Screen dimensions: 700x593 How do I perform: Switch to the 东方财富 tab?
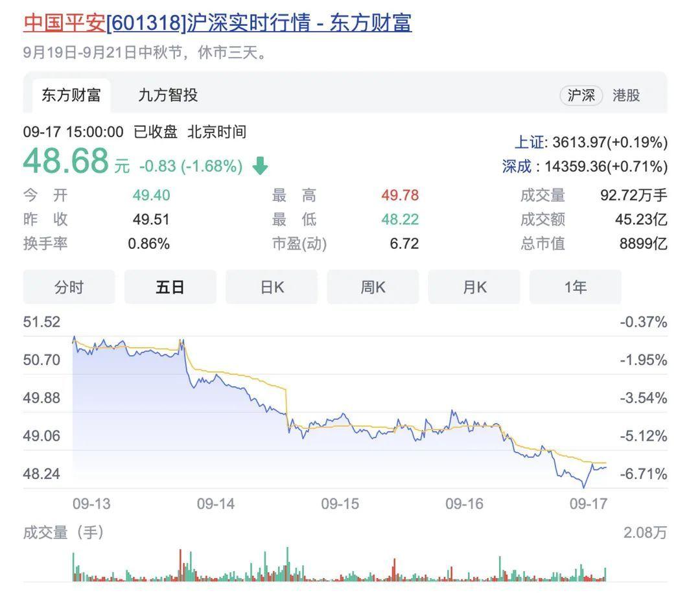pyautogui.click(x=71, y=95)
